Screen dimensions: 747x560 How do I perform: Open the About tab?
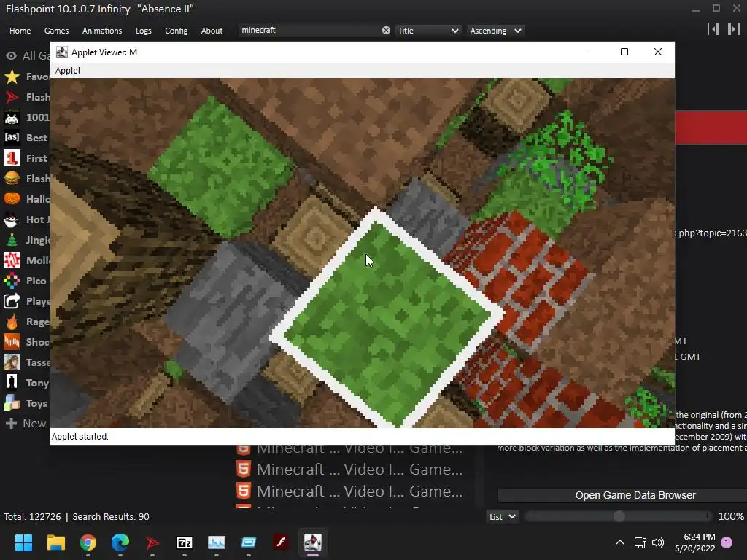click(212, 31)
